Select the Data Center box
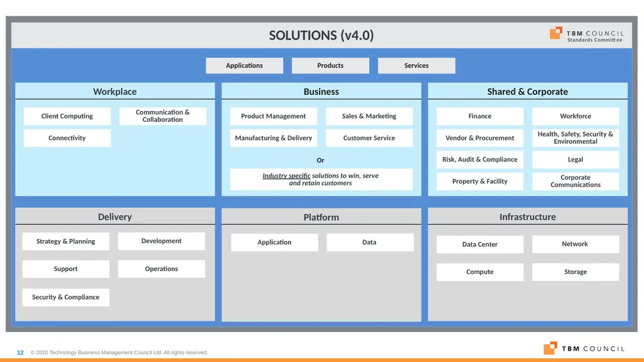 (x=480, y=244)
